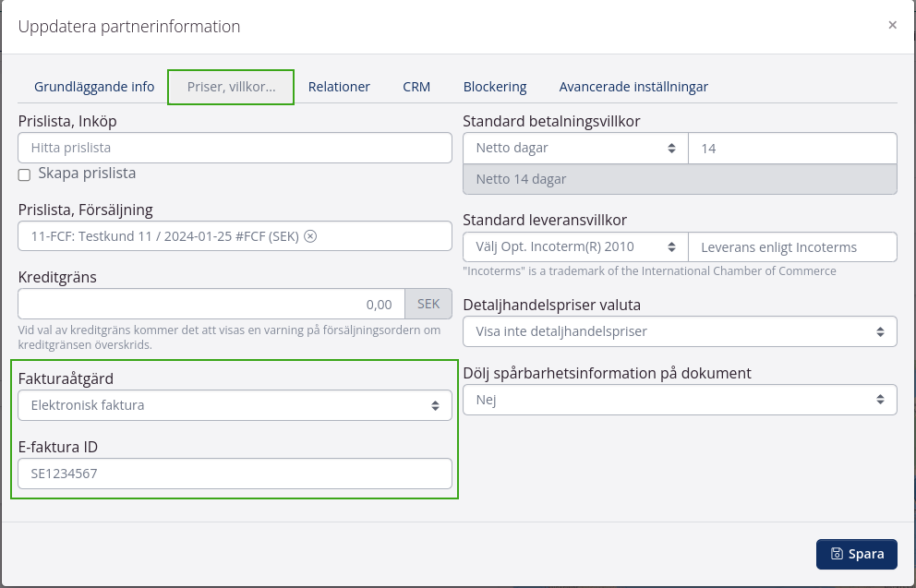Click the Spara button
The image size is (916, 588).
click(856, 554)
